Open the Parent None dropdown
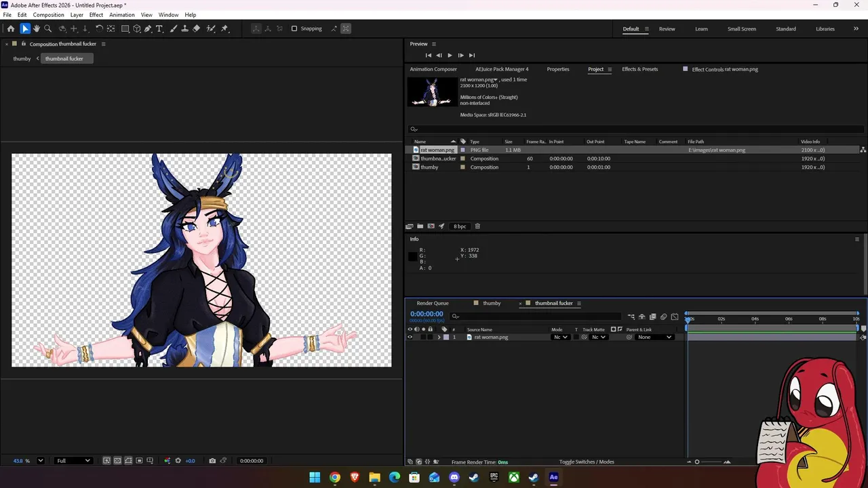 (654, 337)
